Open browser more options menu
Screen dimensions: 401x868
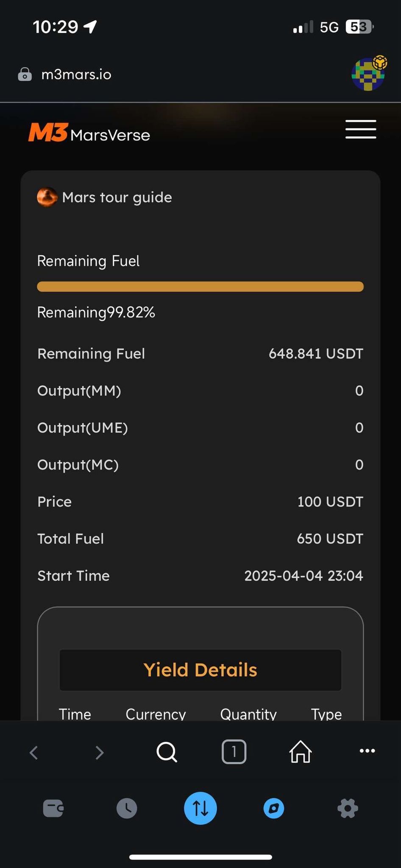tap(367, 751)
